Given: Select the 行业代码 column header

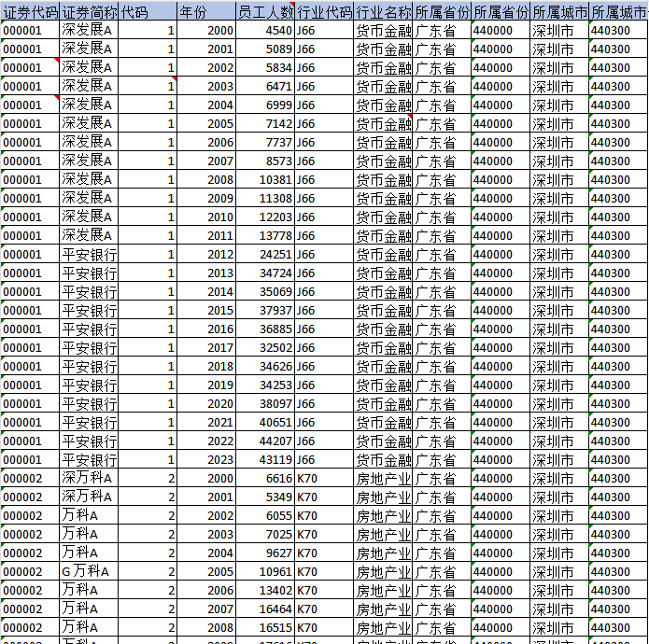Looking at the screenshot, I should click(324, 12).
